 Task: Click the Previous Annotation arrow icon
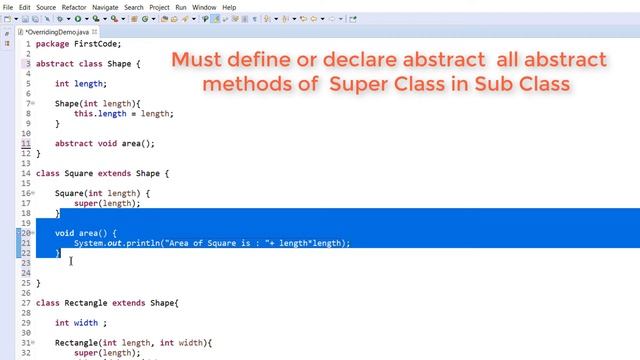coord(285,19)
